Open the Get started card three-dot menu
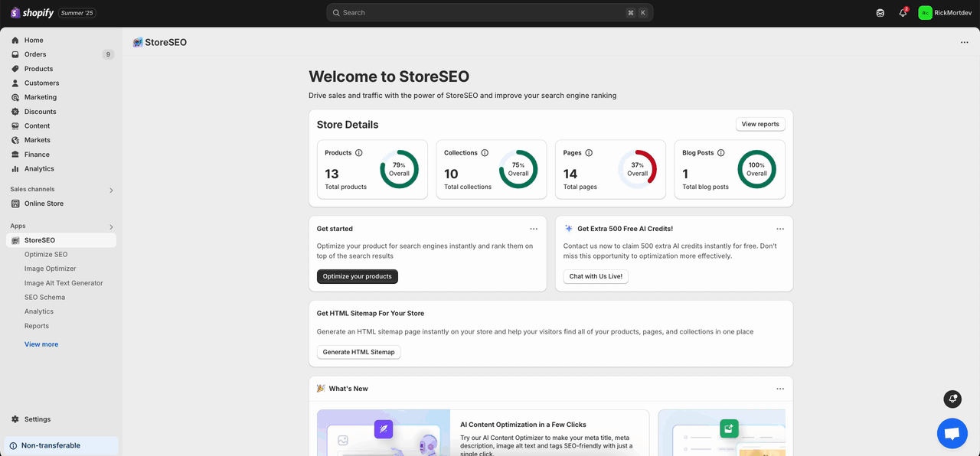Viewport: 980px width, 456px height. pyautogui.click(x=534, y=229)
